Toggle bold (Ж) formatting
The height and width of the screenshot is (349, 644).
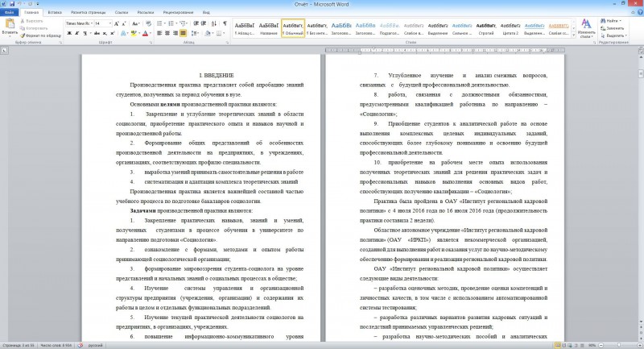point(69,33)
